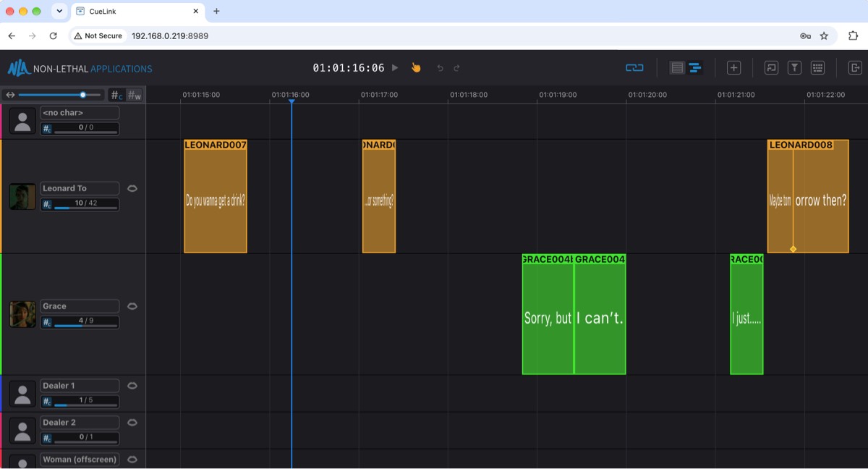868x469 pixels.
Task: Click the link/chain icon in toolbar
Action: pyautogui.click(x=634, y=68)
